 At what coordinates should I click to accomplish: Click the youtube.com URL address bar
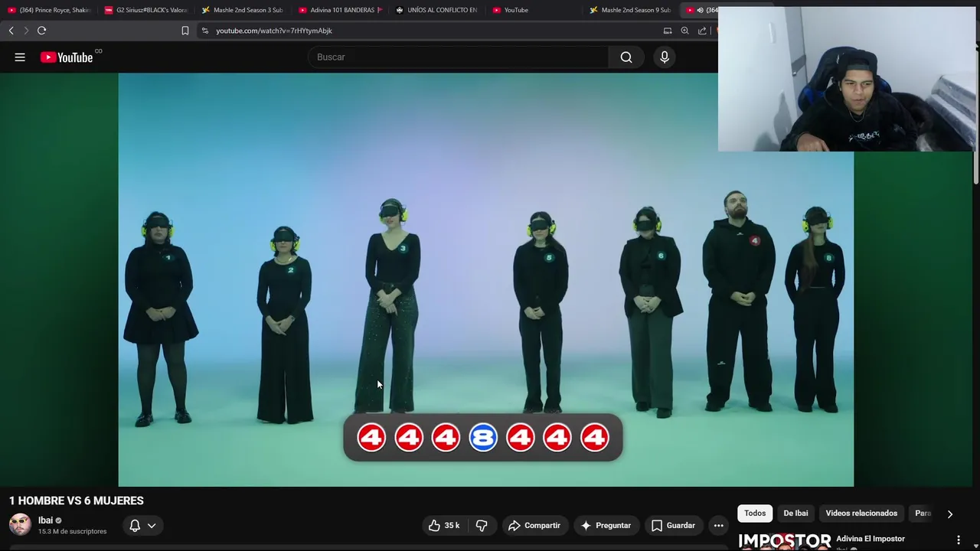pyautogui.click(x=274, y=31)
